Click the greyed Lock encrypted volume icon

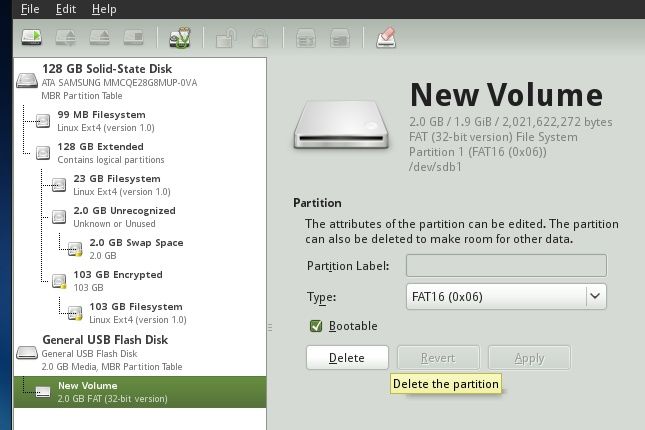coord(260,38)
